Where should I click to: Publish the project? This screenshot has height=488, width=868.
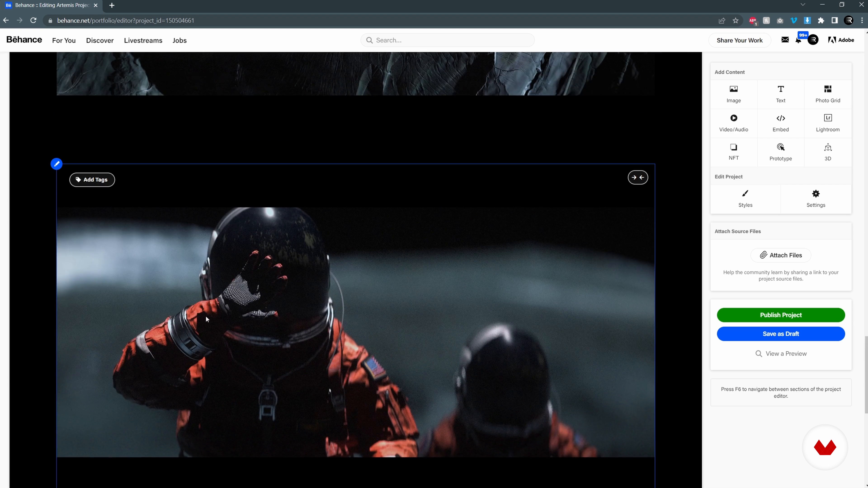tap(780, 315)
